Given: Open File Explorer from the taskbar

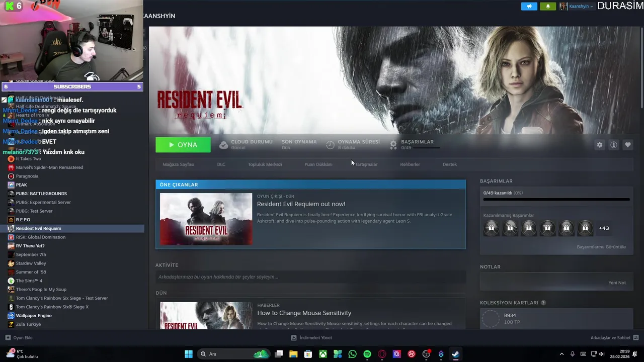Looking at the screenshot, I should click(x=293, y=354).
